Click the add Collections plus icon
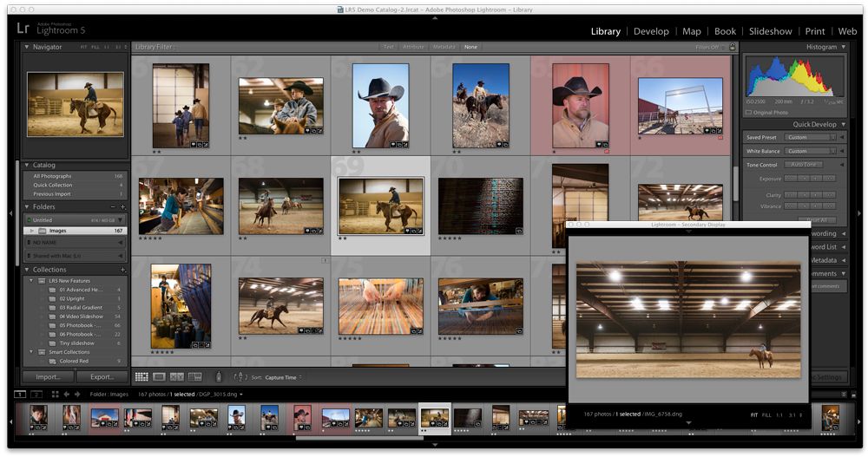The image size is (868, 457). coord(123,270)
